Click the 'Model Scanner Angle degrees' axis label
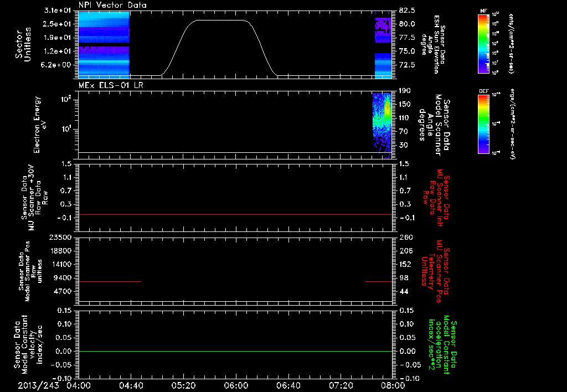The image size is (567, 392). point(434,125)
